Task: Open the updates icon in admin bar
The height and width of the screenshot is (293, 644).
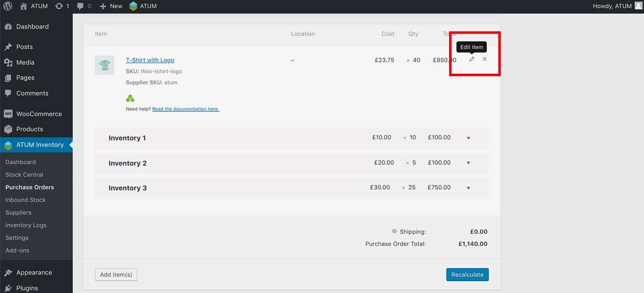Action: pyautogui.click(x=59, y=6)
